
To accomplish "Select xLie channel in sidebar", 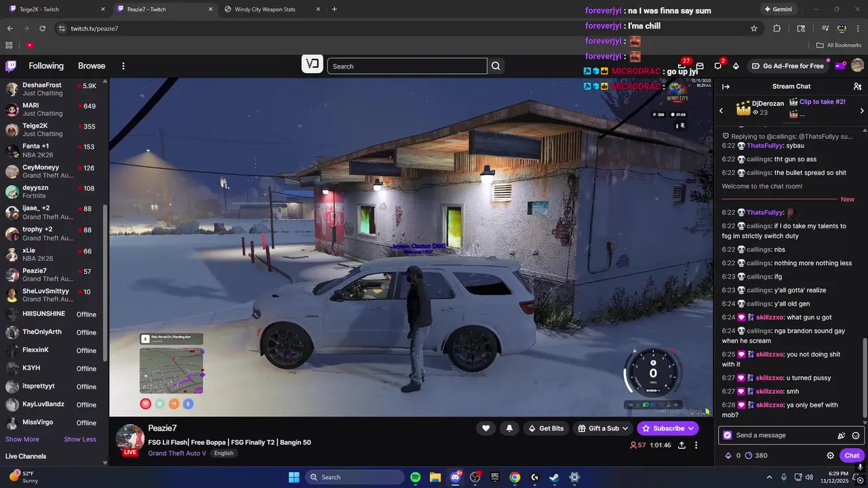I will (x=53, y=254).
